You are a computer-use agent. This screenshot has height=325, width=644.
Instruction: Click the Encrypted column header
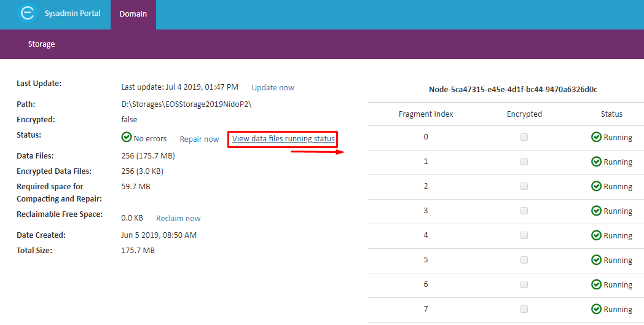click(x=525, y=114)
